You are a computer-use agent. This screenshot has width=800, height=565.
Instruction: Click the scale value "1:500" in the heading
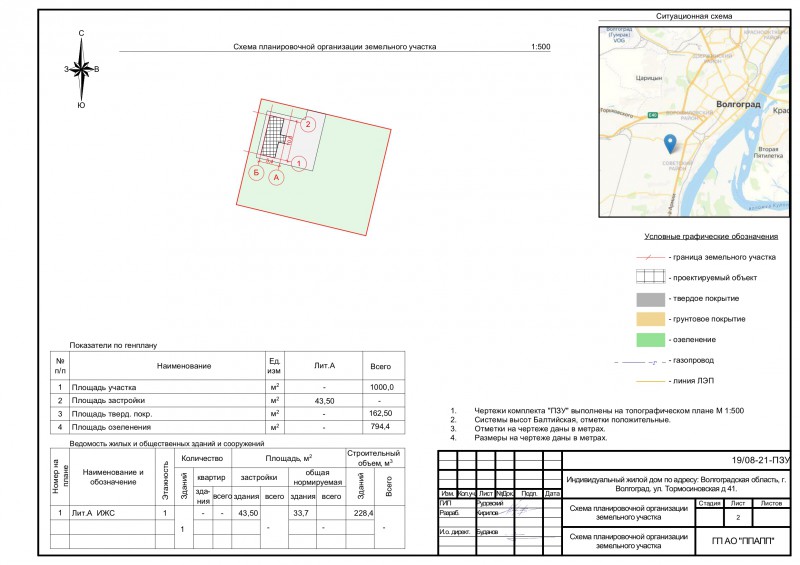(x=540, y=46)
